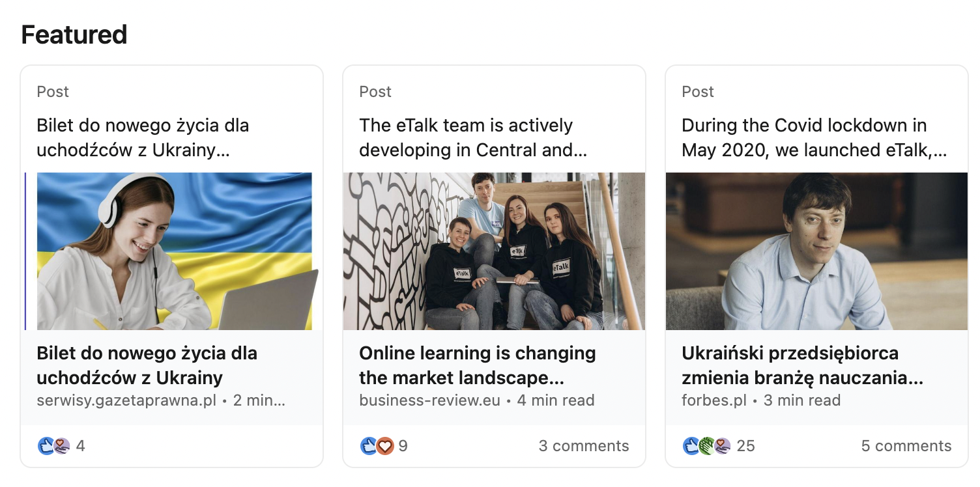Screen dimensions: 980x487
Task: Open post text 'The eTalk team is actively developing'
Action: tap(473, 137)
